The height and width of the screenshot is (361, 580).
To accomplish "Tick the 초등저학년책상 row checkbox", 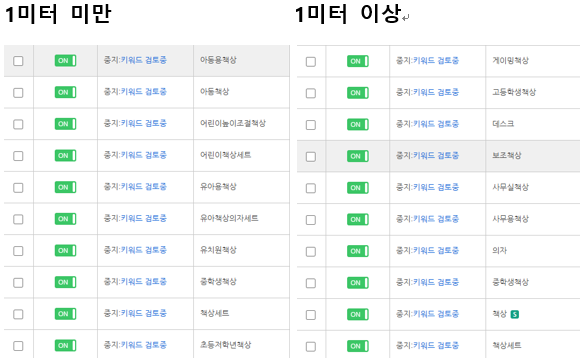I will (x=18, y=346).
